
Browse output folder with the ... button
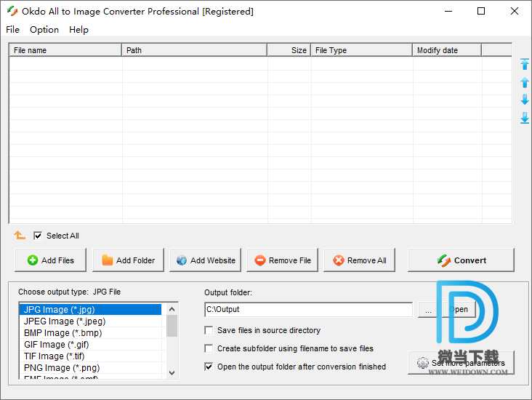click(x=428, y=310)
